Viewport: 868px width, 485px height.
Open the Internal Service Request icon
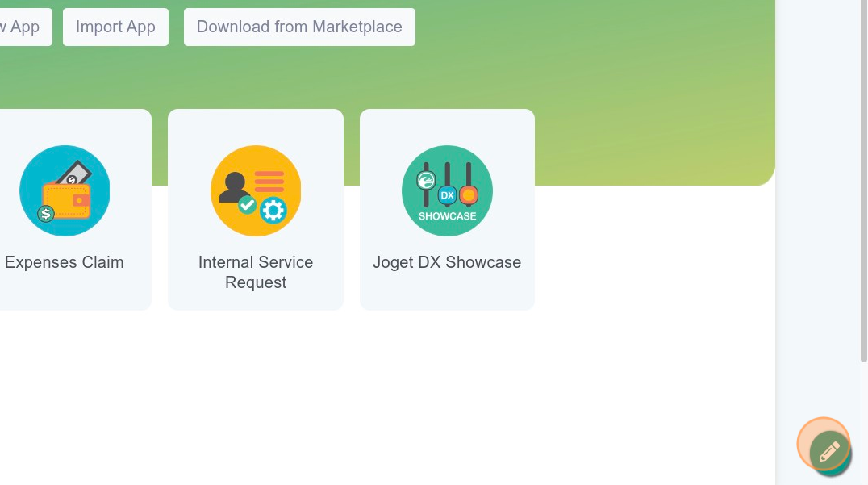256,191
